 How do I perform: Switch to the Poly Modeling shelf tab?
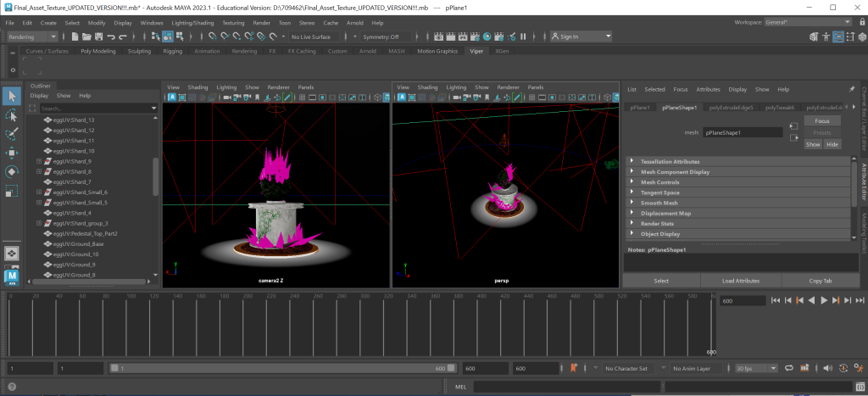coord(98,51)
